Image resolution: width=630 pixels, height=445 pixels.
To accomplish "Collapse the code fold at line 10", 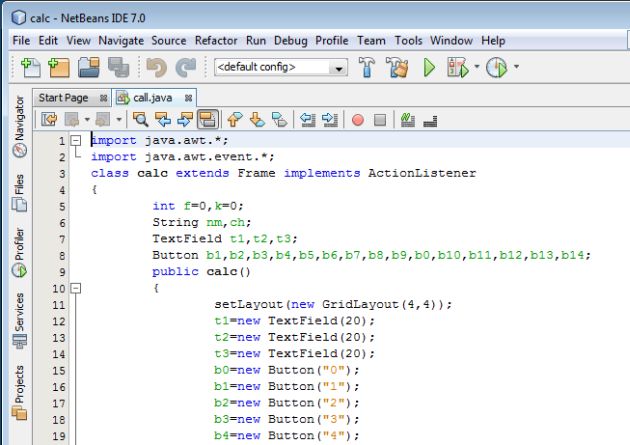I will click(76, 288).
